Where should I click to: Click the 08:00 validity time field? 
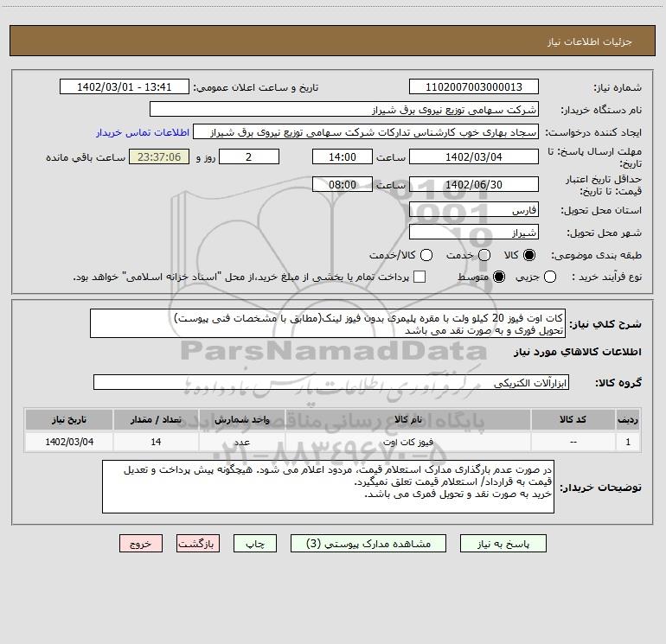click(x=343, y=184)
